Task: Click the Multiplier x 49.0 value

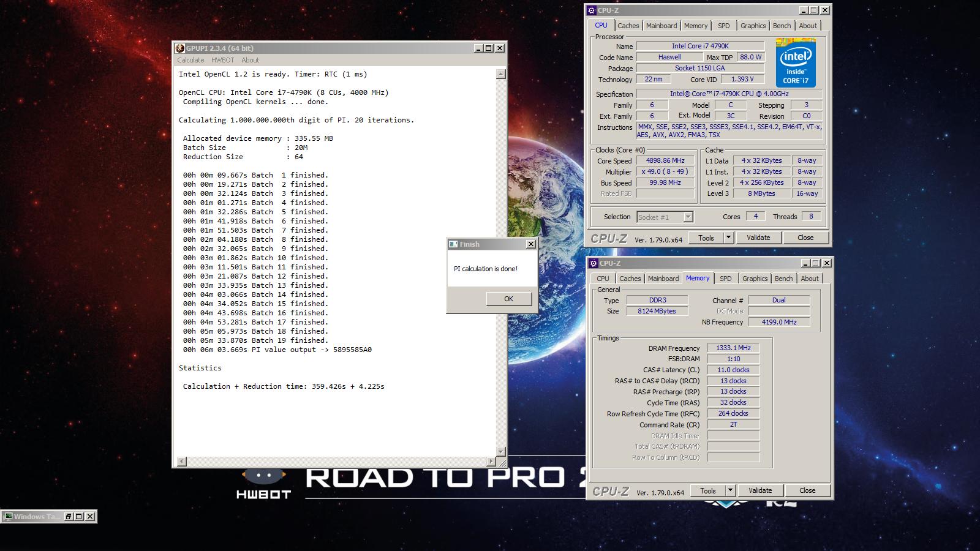Action: 665,172
